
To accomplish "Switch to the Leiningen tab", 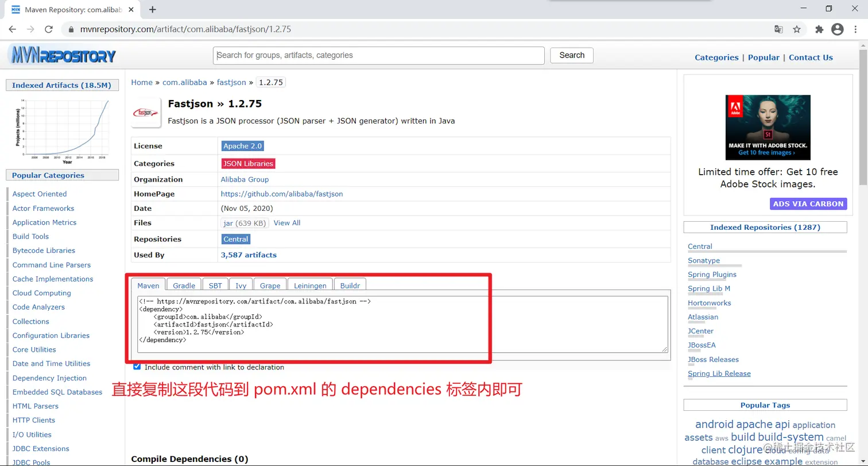I will click(x=310, y=285).
